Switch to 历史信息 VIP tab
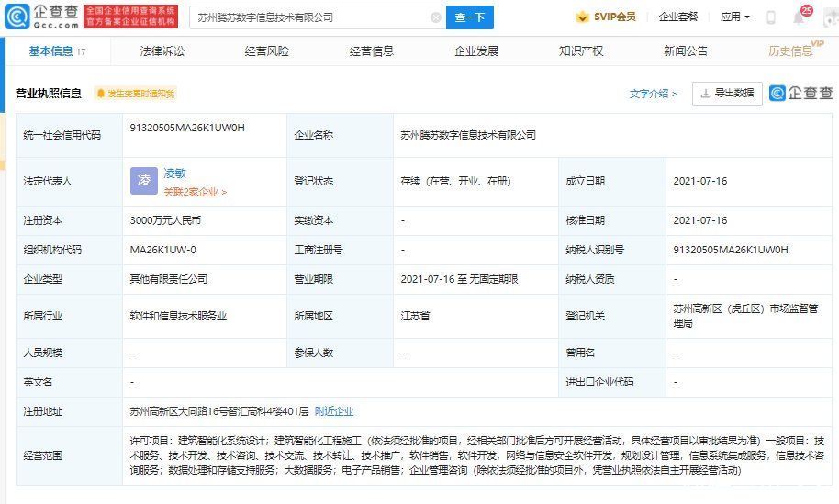Image resolution: width=839 pixels, height=504 pixels. [795, 50]
